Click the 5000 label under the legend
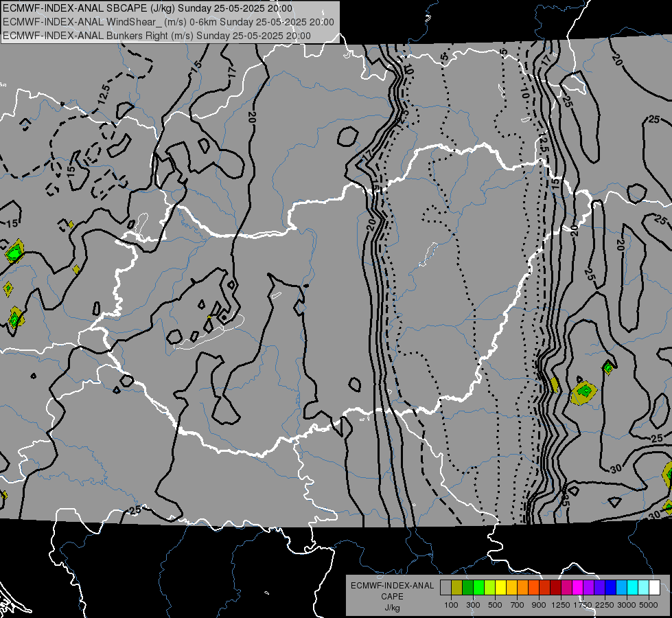The height and width of the screenshot is (618, 672). coord(649,605)
